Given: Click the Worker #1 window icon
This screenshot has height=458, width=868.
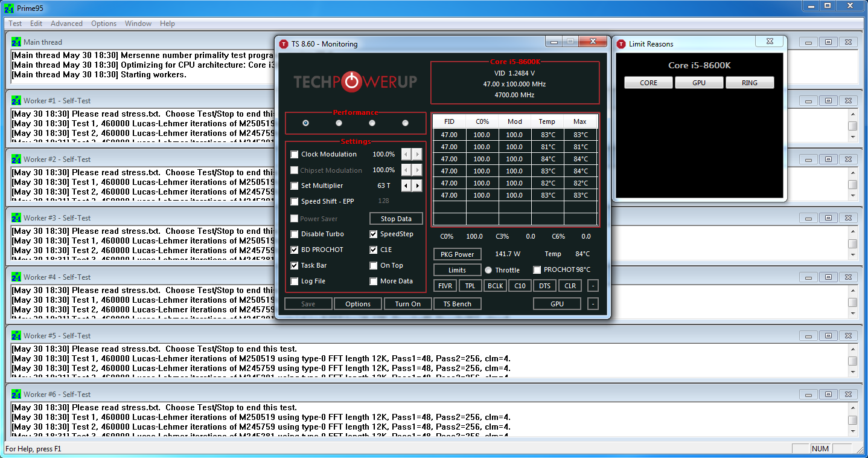Looking at the screenshot, I should [x=16, y=101].
